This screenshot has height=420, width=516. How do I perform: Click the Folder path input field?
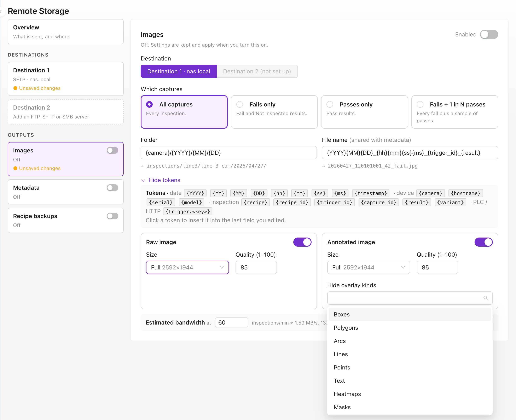pos(228,153)
